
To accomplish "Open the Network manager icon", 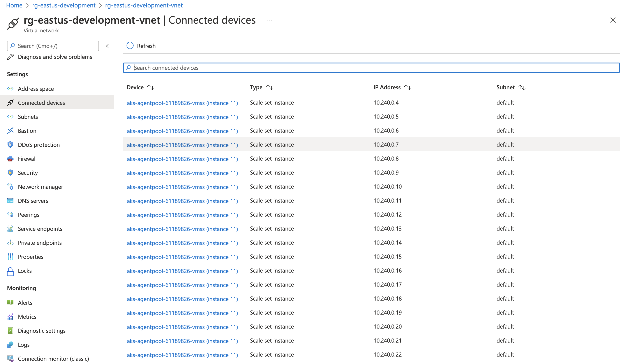I will pyautogui.click(x=10, y=187).
